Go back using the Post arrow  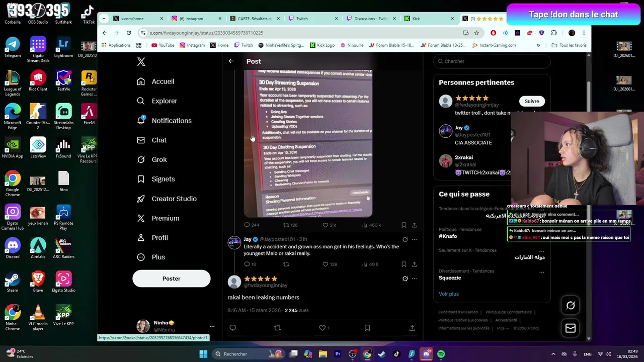pyautogui.click(x=231, y=61)
